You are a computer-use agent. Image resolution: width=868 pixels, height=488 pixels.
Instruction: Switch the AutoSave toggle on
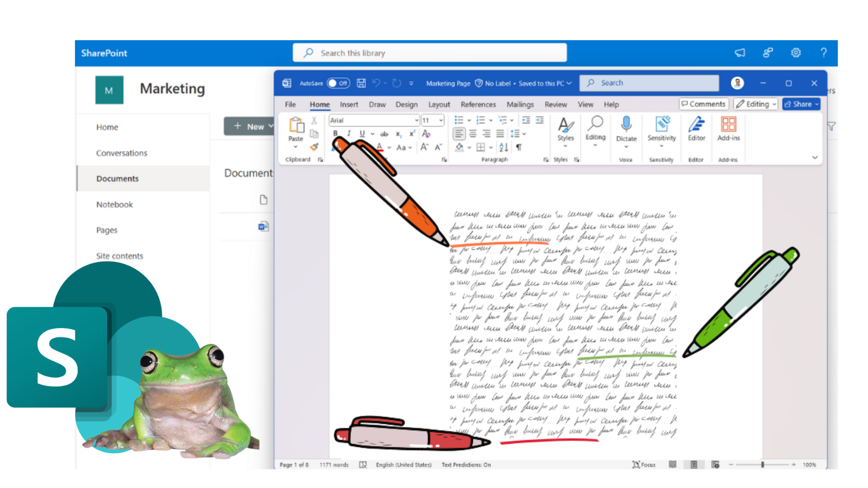point(339,83)
